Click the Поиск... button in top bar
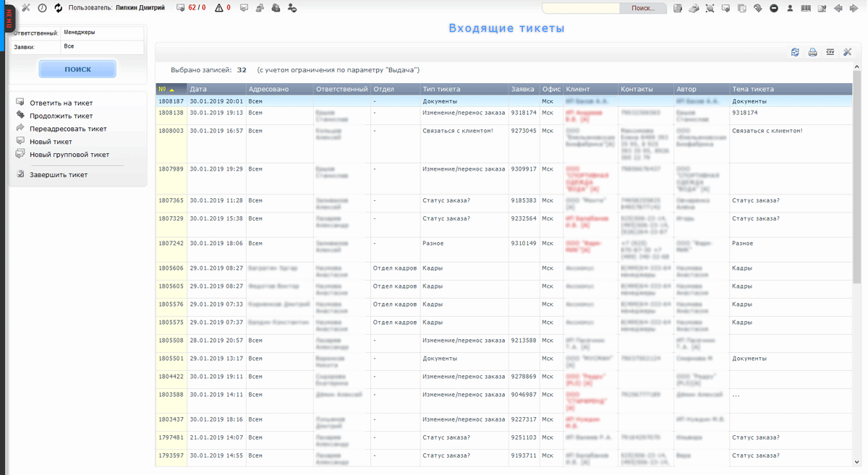The image size is (868, 475). [x=643, y=8]
